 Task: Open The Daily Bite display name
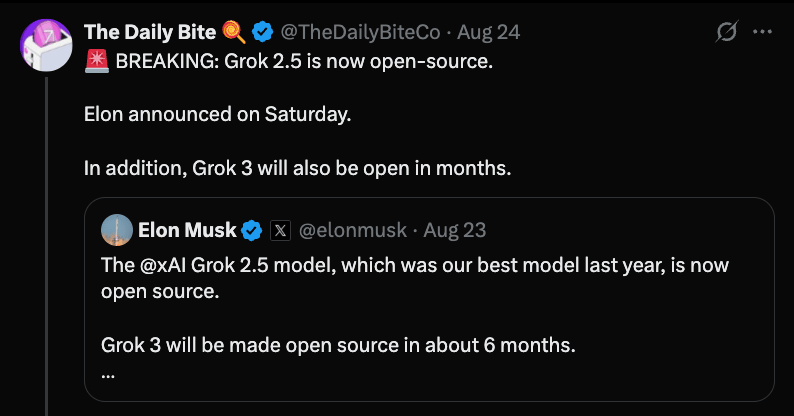(x=150, y=32)
